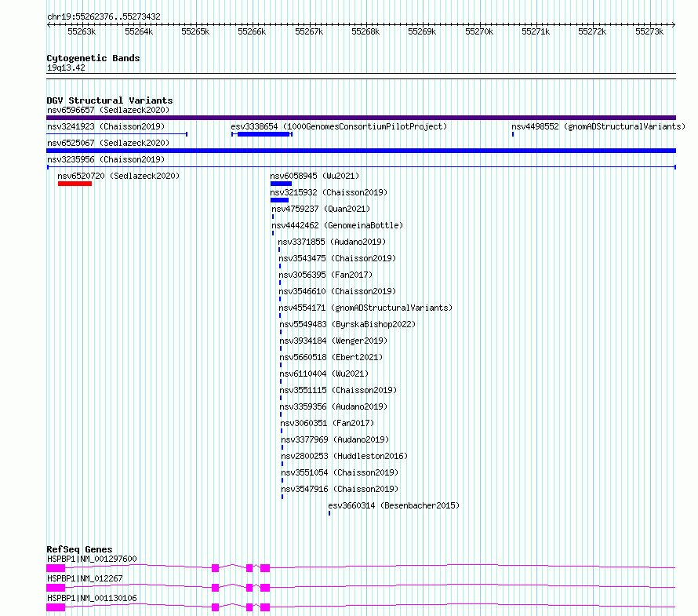Screen dimensions: 698x616
Task: Select HSPBP1|NM_001130106 gene label
Action: pos(92,598)
